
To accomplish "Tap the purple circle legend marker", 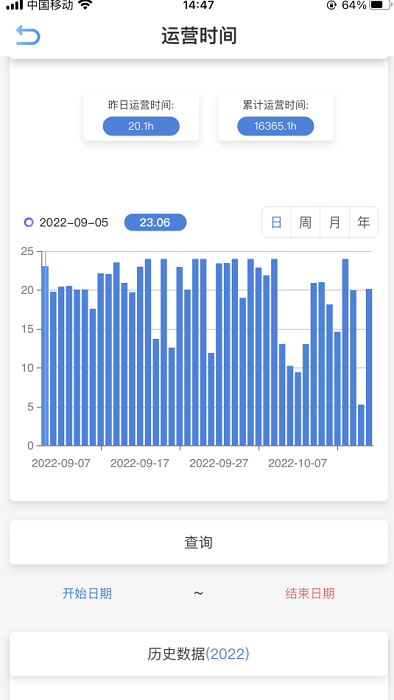I will point(29,222).
